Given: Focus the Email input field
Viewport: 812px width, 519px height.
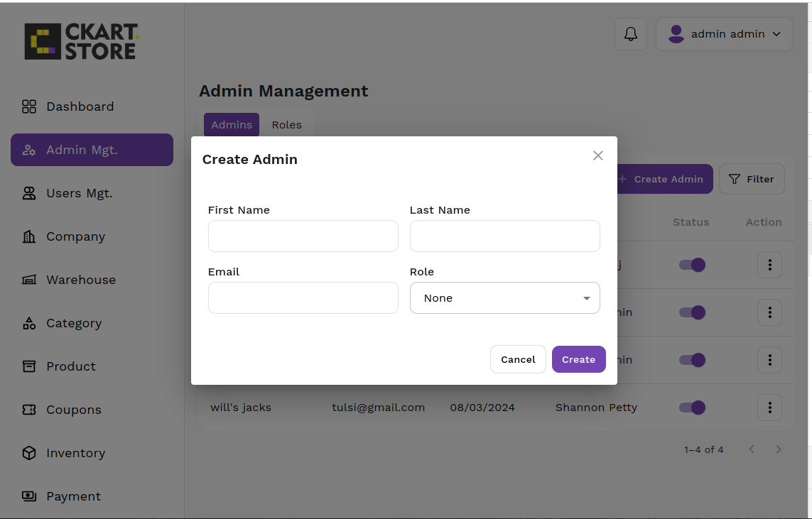Looking at the screenshot, I should (303, 298).
